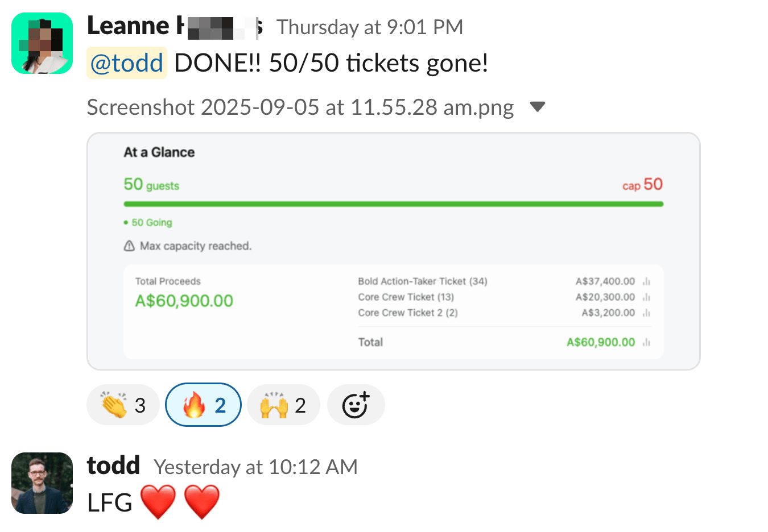This screenshot has width=768, height=532.
Task: Click the green guest capacity progress bar
Action: (393, 204)
